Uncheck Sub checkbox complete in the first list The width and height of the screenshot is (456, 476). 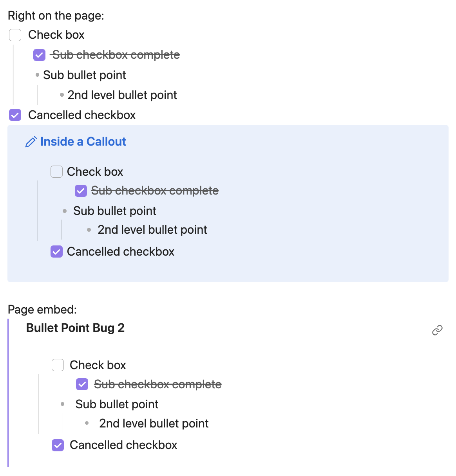click(x=39, y=55)
